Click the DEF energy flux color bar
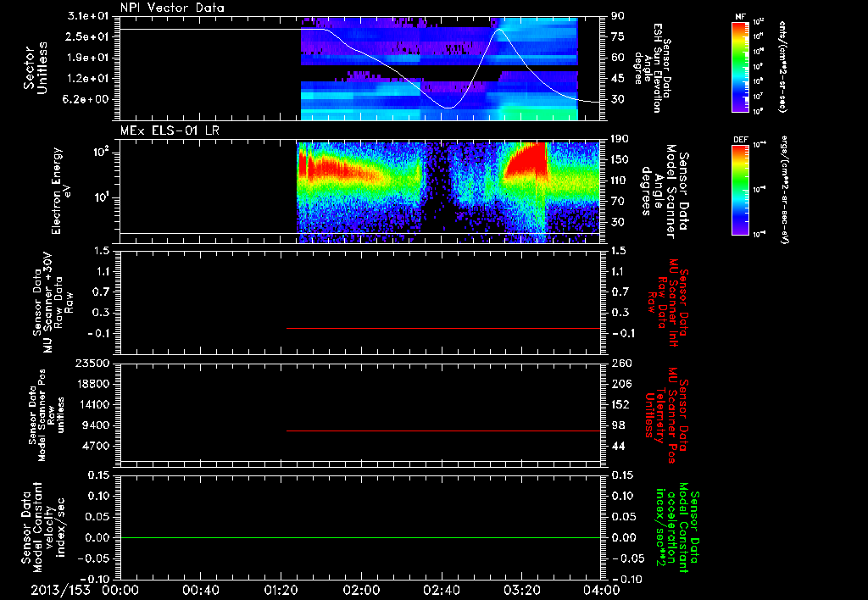This screenshot has width=868, height=600. (741, 191)
